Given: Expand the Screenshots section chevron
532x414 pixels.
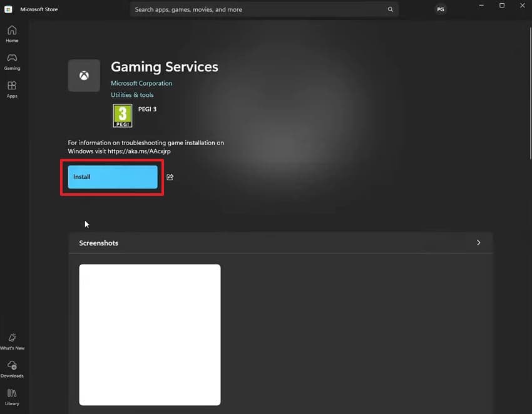Looking at the screenshot, I should 478,243.
